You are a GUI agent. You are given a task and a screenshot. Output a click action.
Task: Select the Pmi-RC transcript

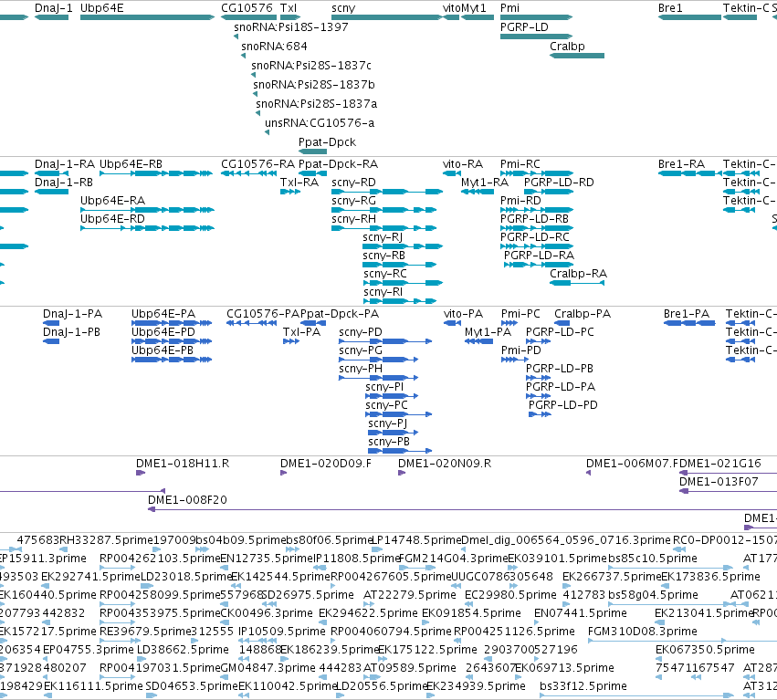[536, 173]
